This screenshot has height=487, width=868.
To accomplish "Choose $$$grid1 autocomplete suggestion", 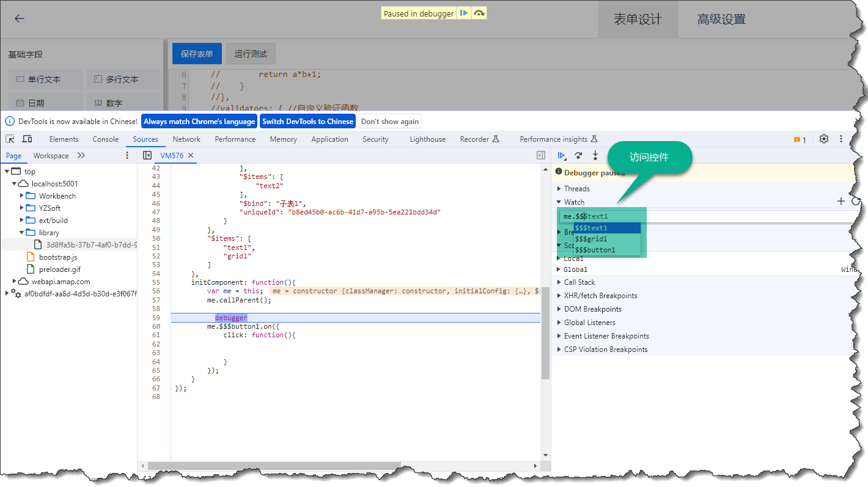I will click(607, 239).
